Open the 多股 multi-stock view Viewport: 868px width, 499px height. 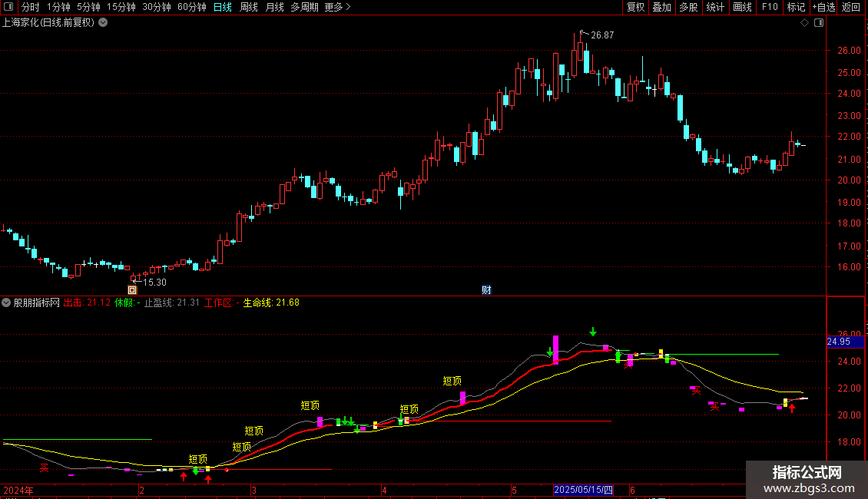688,7
